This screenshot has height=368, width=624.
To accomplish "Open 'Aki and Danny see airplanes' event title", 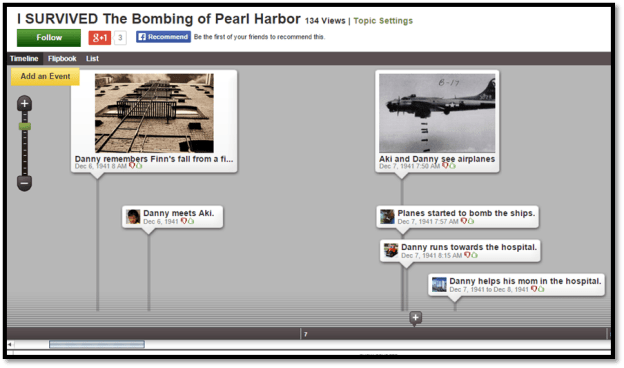I will click(x=437, y=159).
